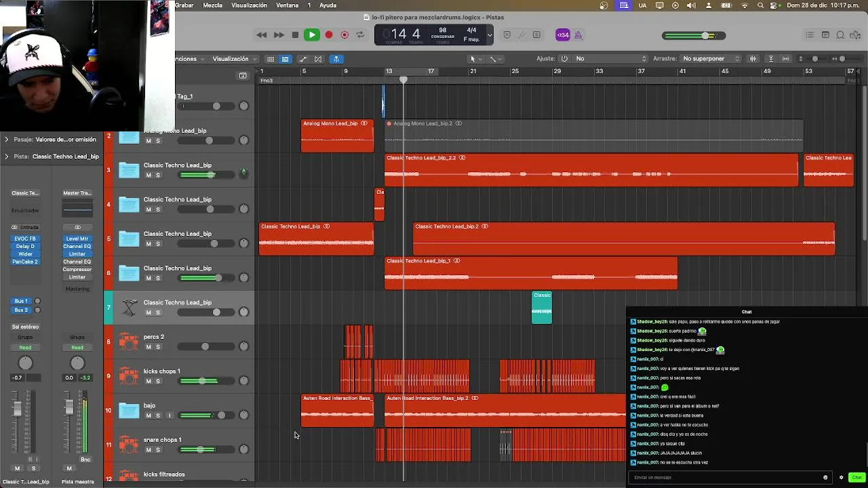Start playback with the green play button
Image resolution: width=868 pixels, height=488 pixels.
tap(312, 35)
